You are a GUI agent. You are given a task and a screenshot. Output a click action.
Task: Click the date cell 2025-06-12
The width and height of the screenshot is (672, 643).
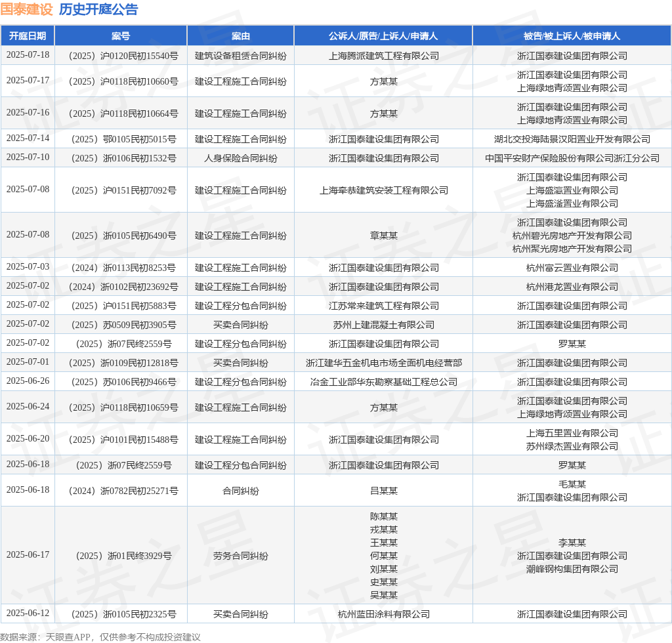point(28,613)
